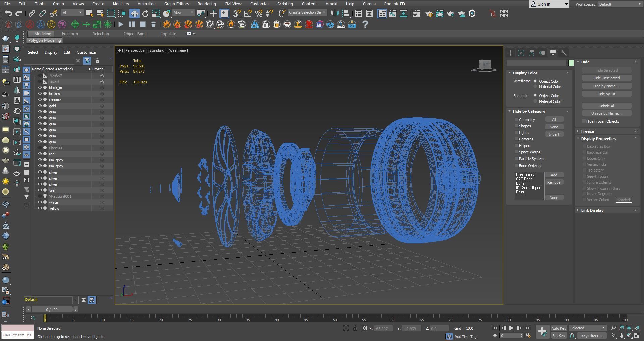
Task: Click the Redo arrow icon
Action: click(19, 13)
